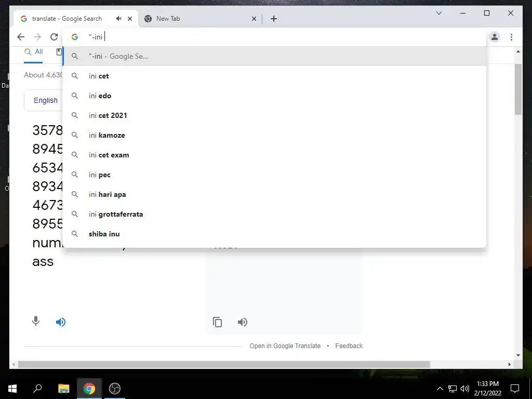Image resolution: width=532 pixels, height=399 pixels.
Task: Go back using the browser back arrow
Action: [x=21, y=37]
